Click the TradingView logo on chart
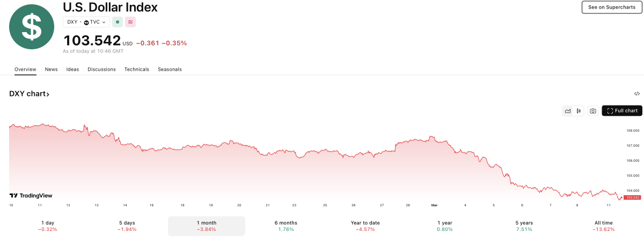 [x=31, y=196]
